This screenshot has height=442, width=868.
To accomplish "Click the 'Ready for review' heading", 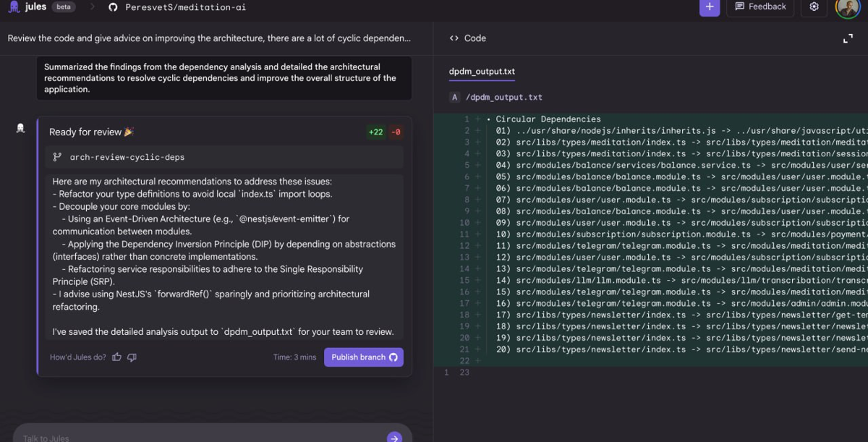I will (x=85, y=132).
